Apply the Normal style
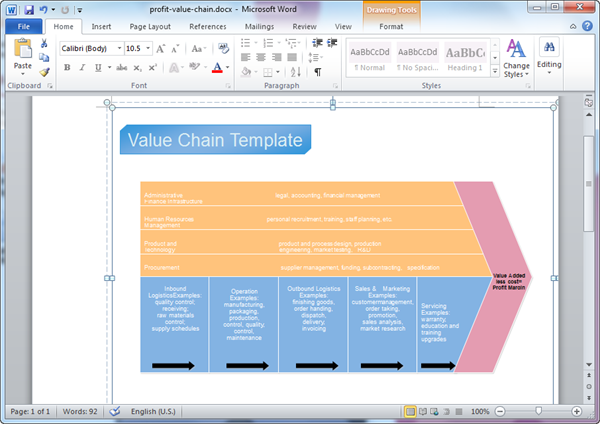The height and width of the screenshot is (424, 600). (x=370, y=58)
